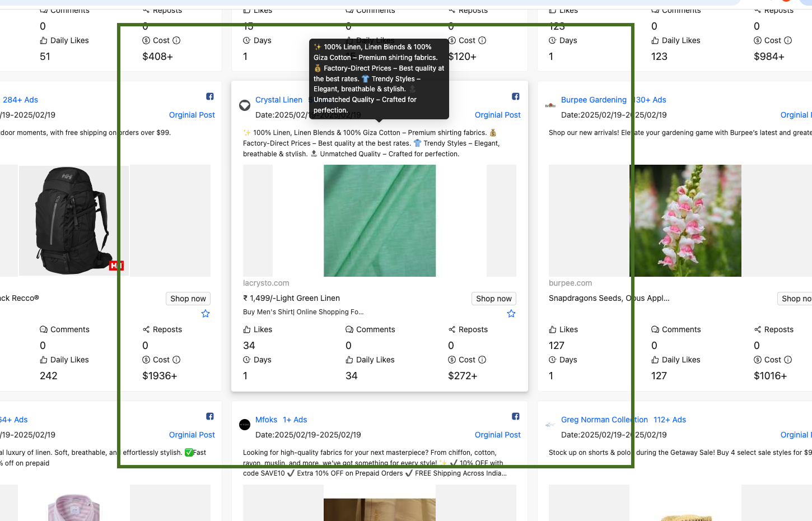
Task: Open Greg Norman 112+ Ads link
Action: 669,420
